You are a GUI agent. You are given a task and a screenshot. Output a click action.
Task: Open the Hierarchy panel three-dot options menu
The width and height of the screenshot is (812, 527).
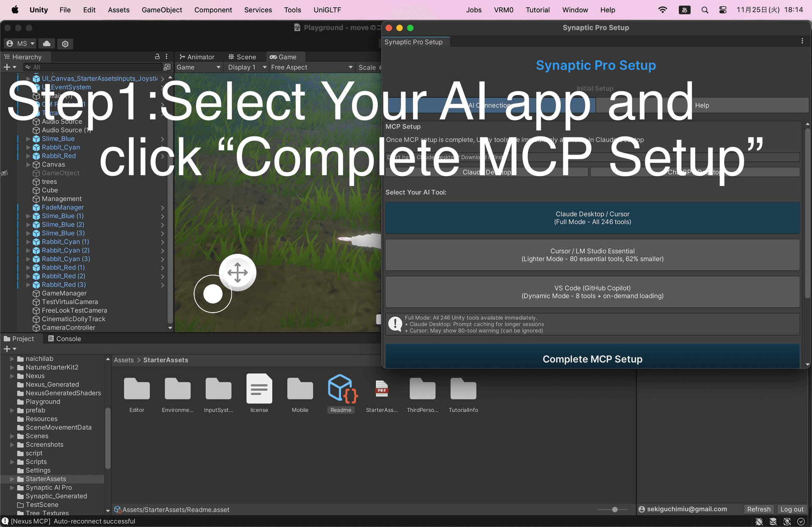click(x=166, y=56)
